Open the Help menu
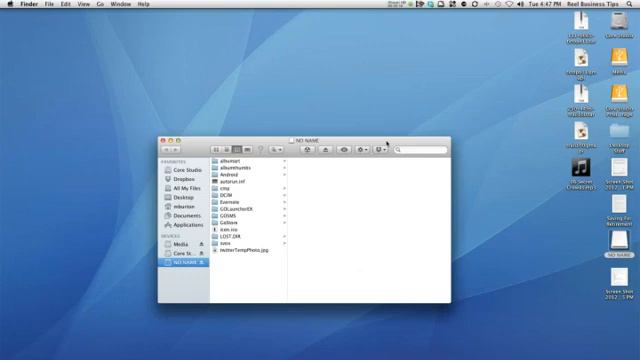The width and height of the screenshot is (640, 360). coord(143,4)
